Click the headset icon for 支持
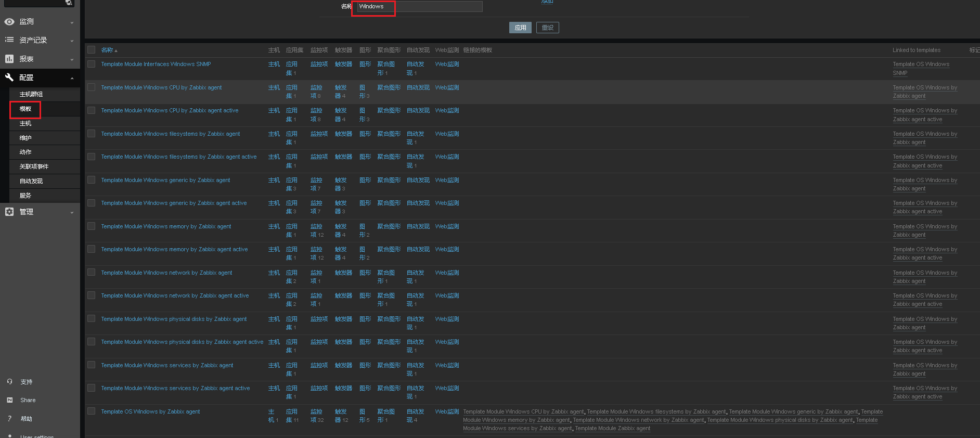980x438 pixels. point(9,382)
